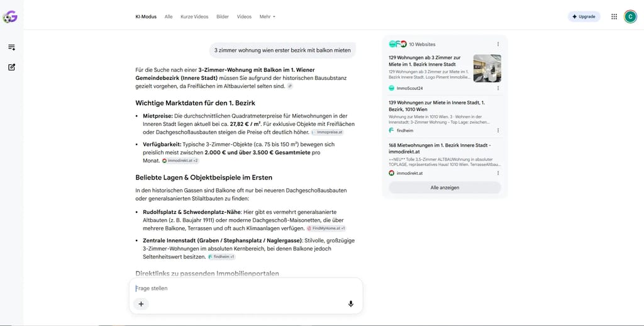Click the Upgrade button
The image size is (644, 326).
tap(584, 16)
